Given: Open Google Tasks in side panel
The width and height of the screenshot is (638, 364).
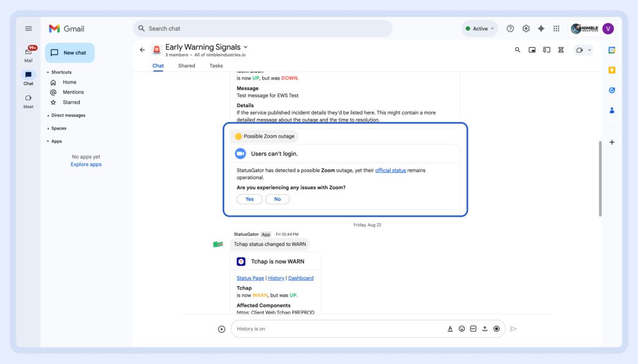Looking at the screenshot, I should [612, 90].
